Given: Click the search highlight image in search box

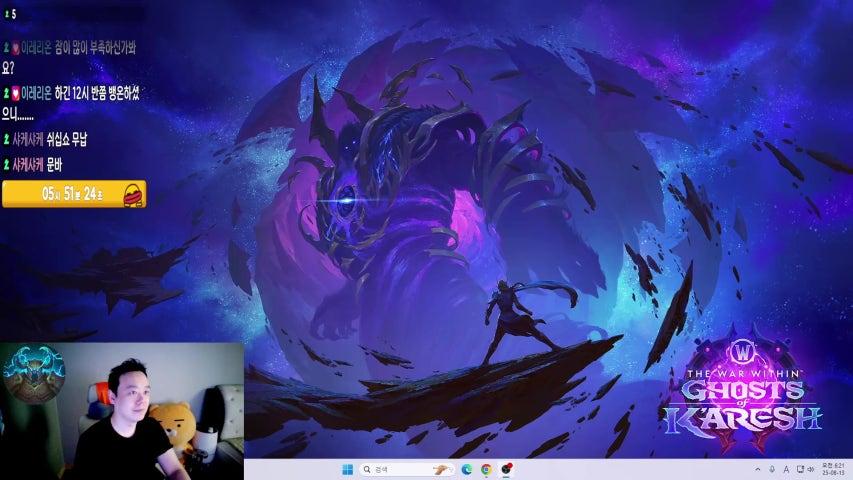Looking at the screenshot, I should (x=442, y=469).
